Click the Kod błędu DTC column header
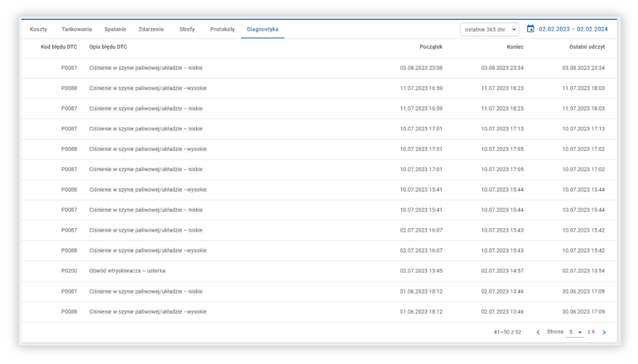This screenshot has height=364, width=638. 59,47
